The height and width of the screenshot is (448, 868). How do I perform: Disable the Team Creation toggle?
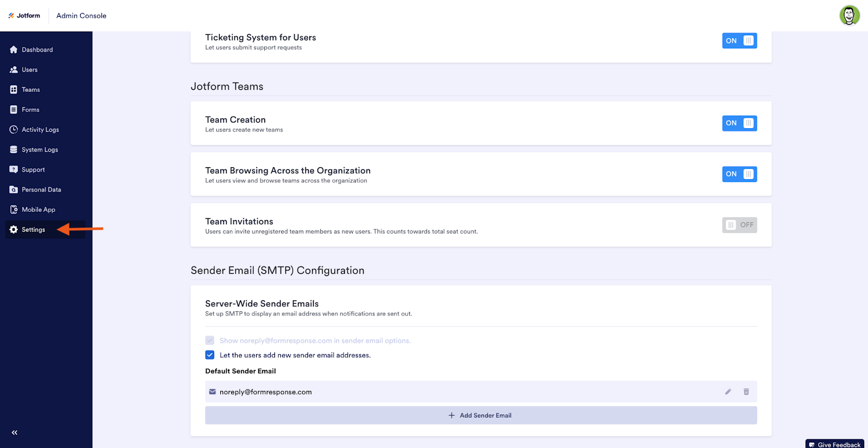739,123
